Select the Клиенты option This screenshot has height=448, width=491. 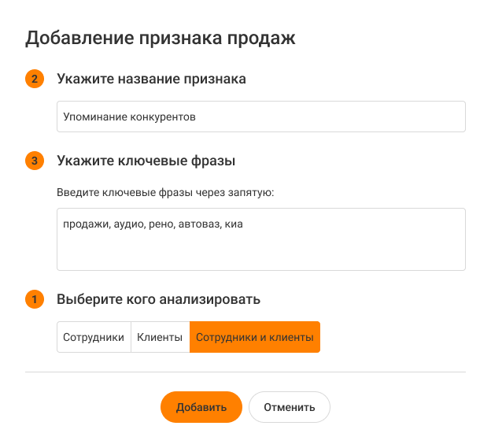coord(160,337)
